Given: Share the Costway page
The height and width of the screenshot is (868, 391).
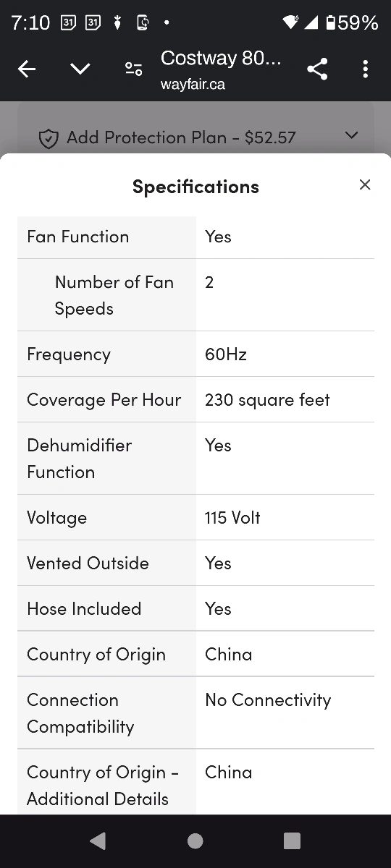Looking at the screenshot, I should (x=317, y=69).
